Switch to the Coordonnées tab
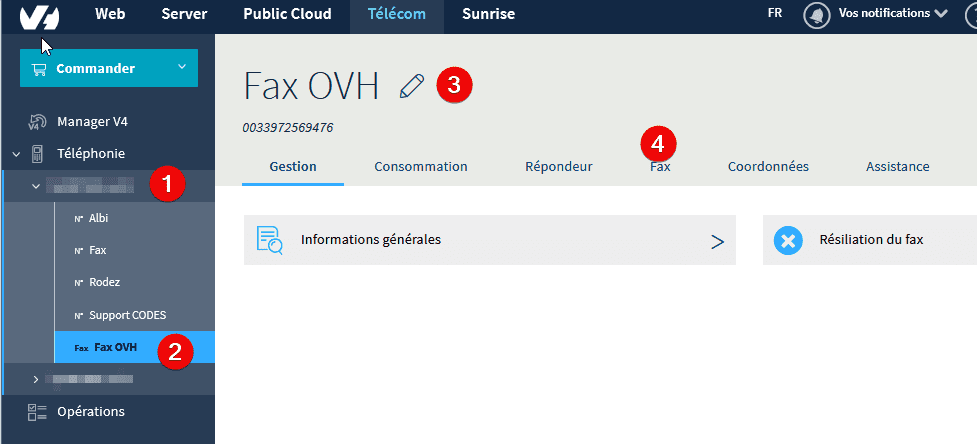 point(768,167)
